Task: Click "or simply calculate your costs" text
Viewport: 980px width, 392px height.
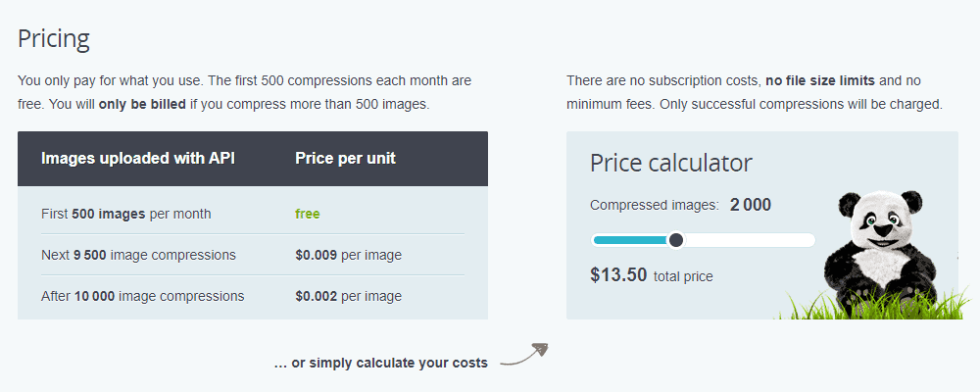Action: point(389,363)
